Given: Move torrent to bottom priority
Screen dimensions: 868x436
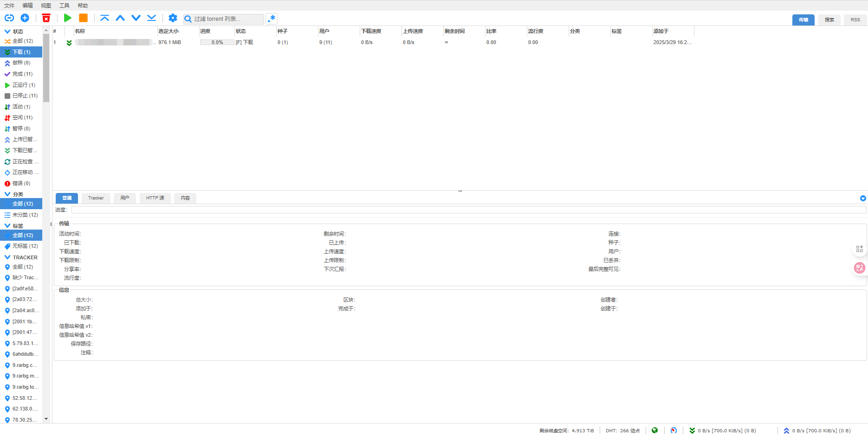Looking at the screenshot, I should (x=151, y=18).
